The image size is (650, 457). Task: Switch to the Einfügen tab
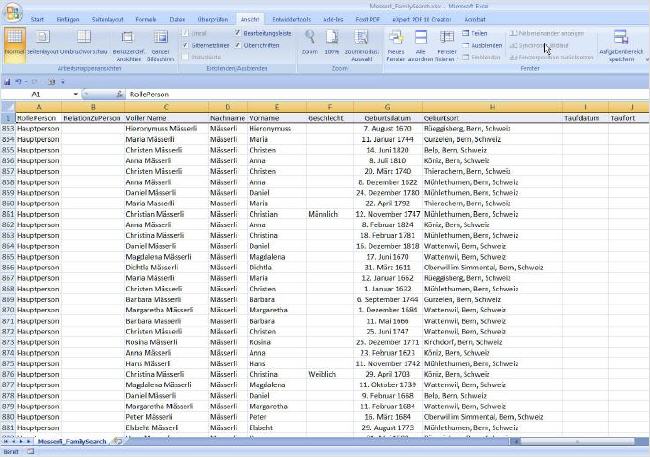pos(68,19)
